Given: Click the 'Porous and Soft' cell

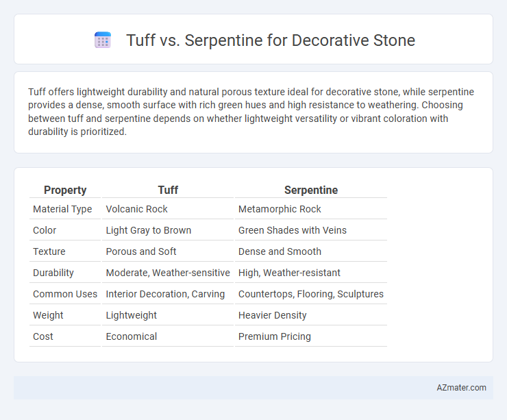Looking at the screenshot, I should click(x=141, y=251).
